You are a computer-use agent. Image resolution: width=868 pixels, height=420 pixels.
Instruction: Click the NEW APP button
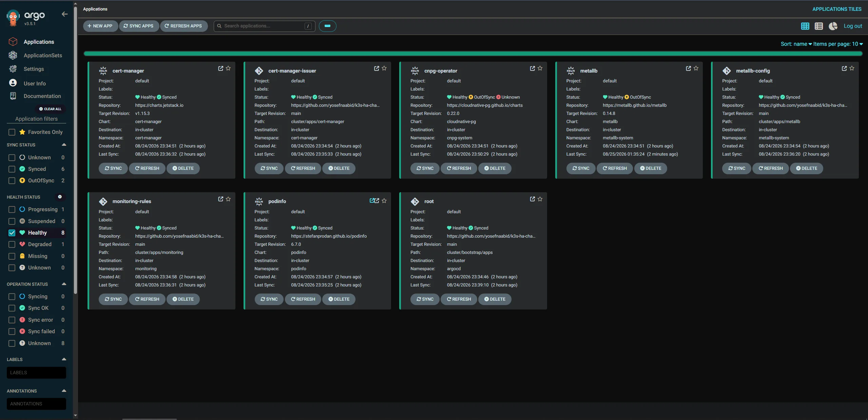tap(100, 26)
